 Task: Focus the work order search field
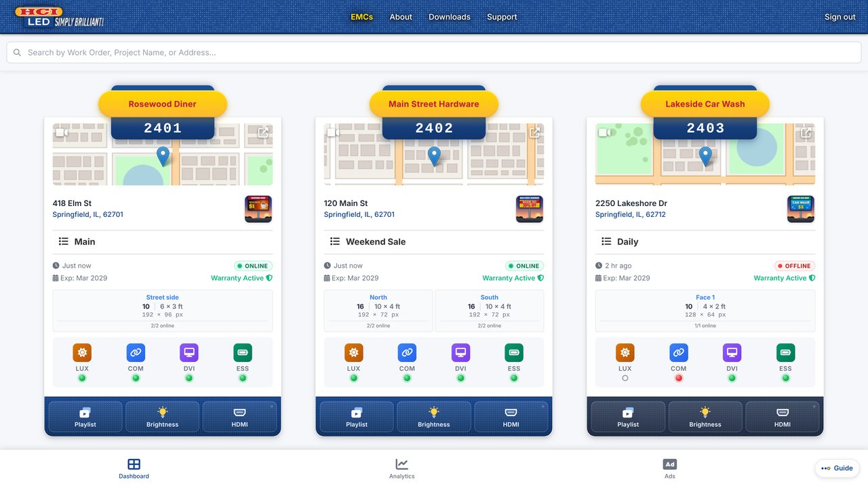pos(434,52)
